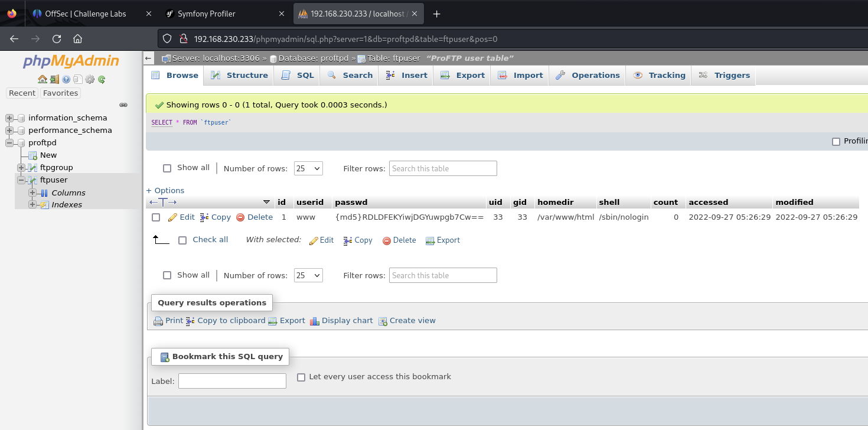Open navigation panel settings gear icon
Screen dimensions: 868x430
click(x=90, y=79)
